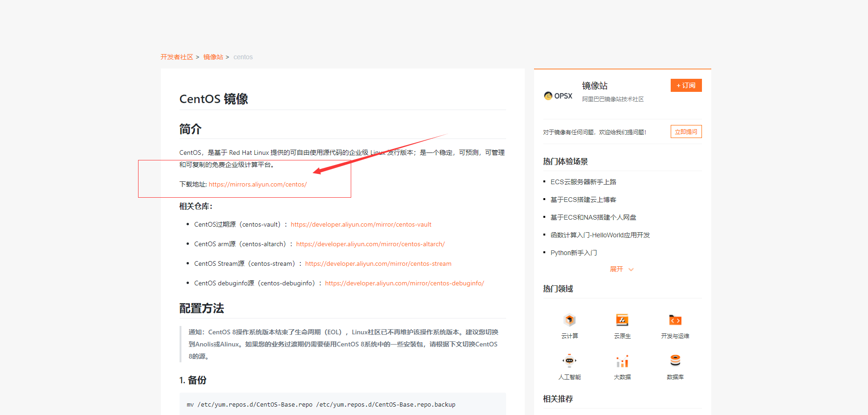
Task: Click the OPSX logo avatar
Action: (x=558, y=96)
